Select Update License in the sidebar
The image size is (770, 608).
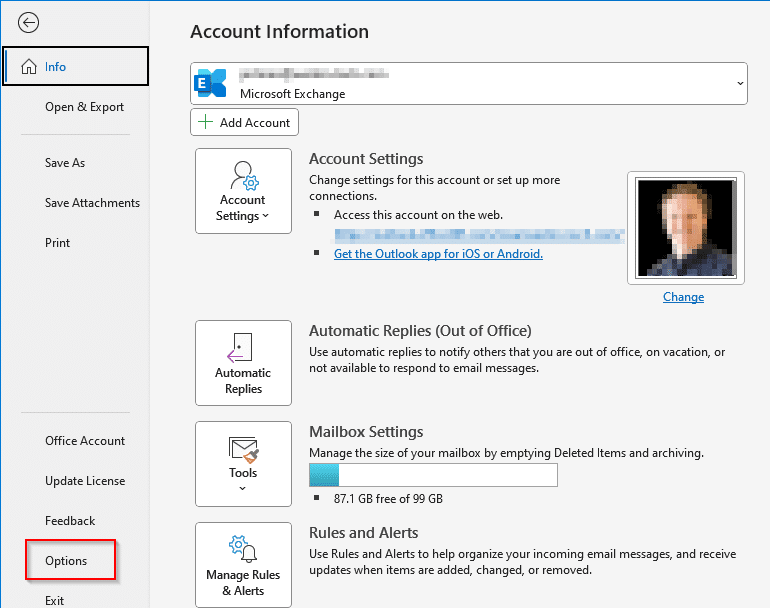(85, 481)
